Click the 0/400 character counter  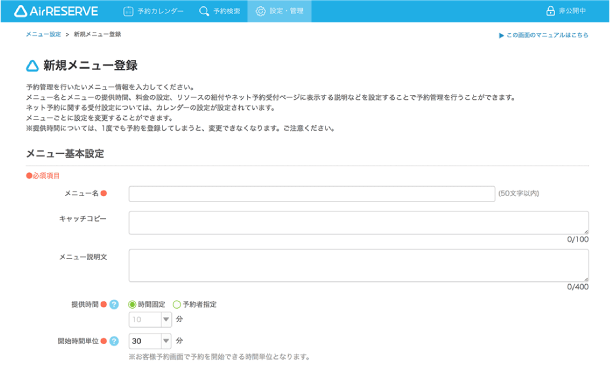point(578,287)
